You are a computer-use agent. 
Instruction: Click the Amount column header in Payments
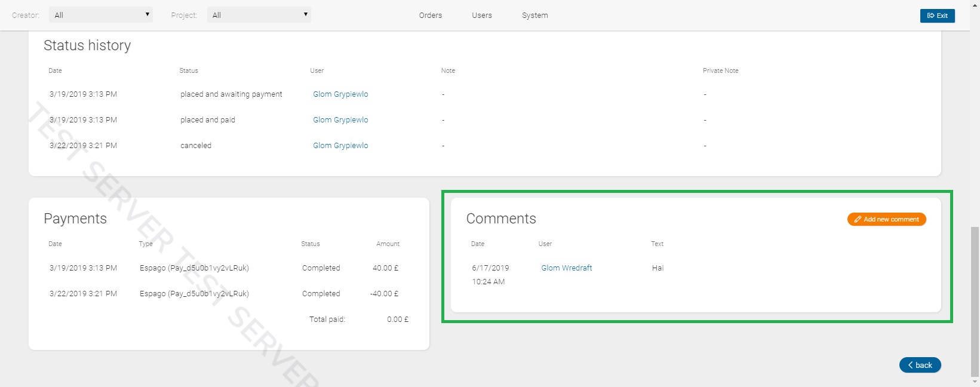(388, 244)
